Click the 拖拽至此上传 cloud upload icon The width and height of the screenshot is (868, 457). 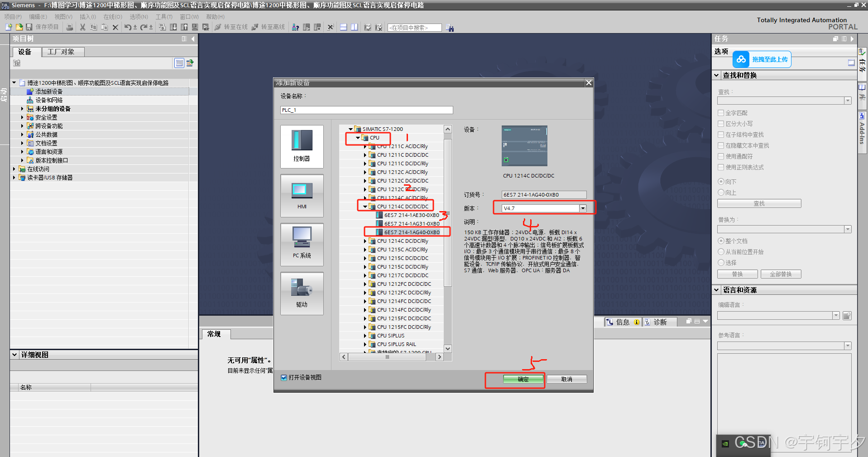point(741,59)
